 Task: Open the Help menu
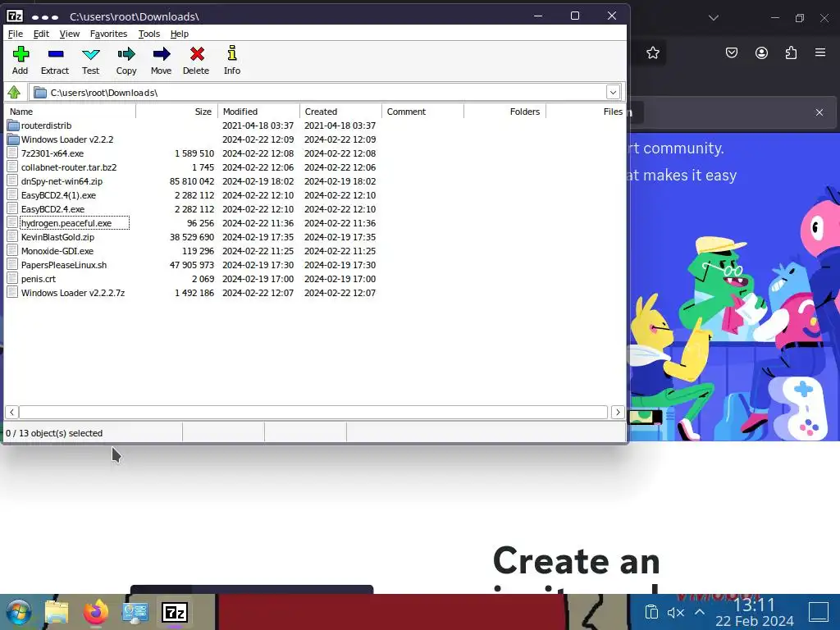pyautogui.click(x=180, y=34)
